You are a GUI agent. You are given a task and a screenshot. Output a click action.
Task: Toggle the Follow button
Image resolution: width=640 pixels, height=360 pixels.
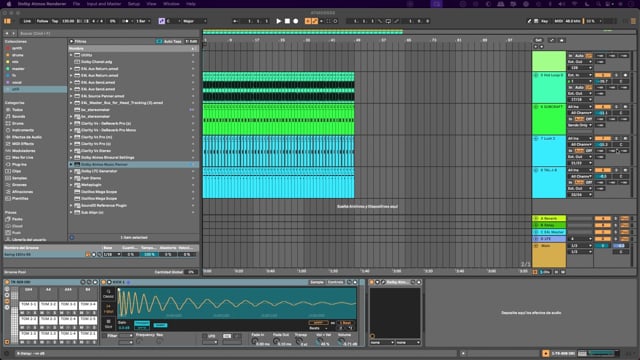pyautogui.click(x=42, y=21)
